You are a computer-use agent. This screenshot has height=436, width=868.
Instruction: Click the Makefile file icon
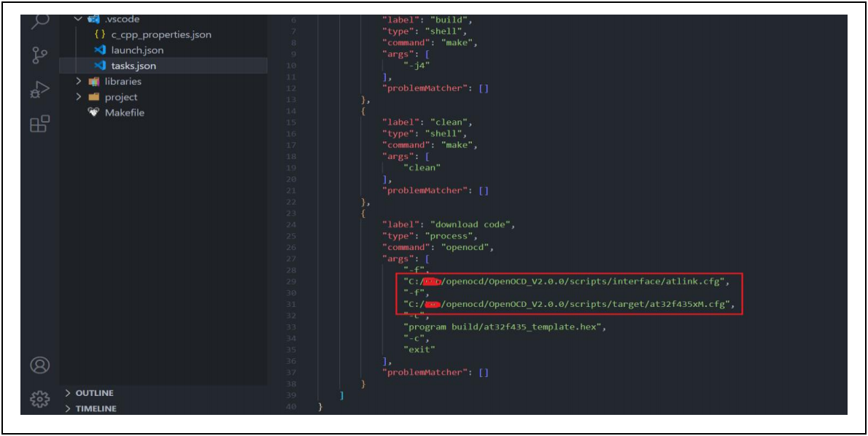[93, 112]
